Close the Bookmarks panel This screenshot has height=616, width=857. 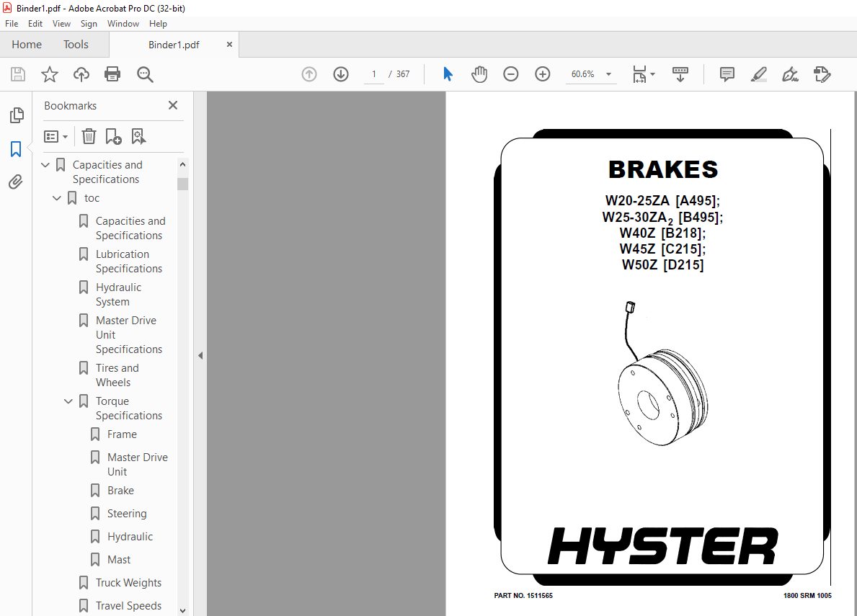[x=173, y=105]
